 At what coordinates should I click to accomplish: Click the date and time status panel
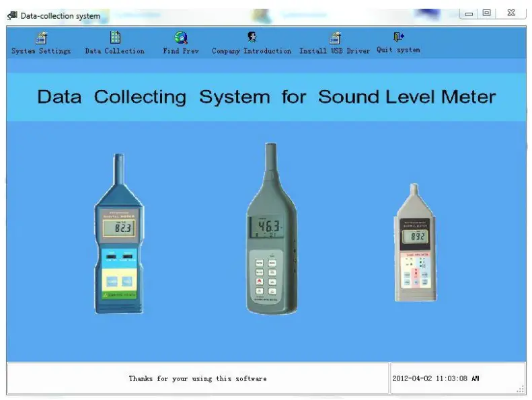click(x=458, y=378)
